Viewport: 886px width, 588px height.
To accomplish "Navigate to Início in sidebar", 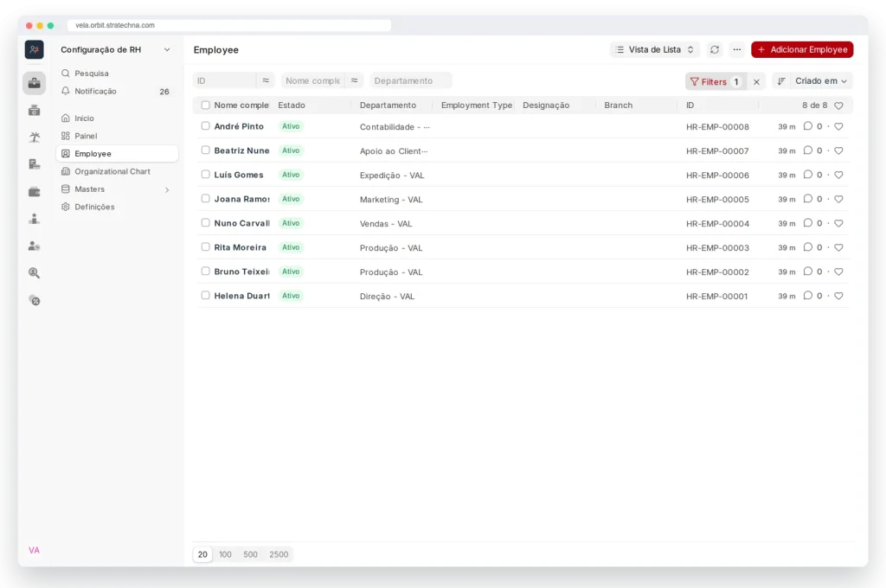I will coord(117,118).
